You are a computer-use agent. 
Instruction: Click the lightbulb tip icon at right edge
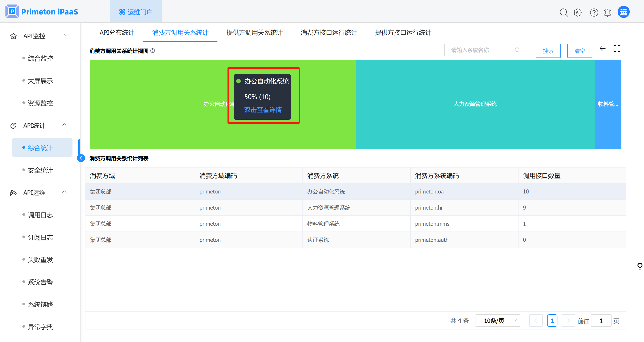[x=640, y=266]
